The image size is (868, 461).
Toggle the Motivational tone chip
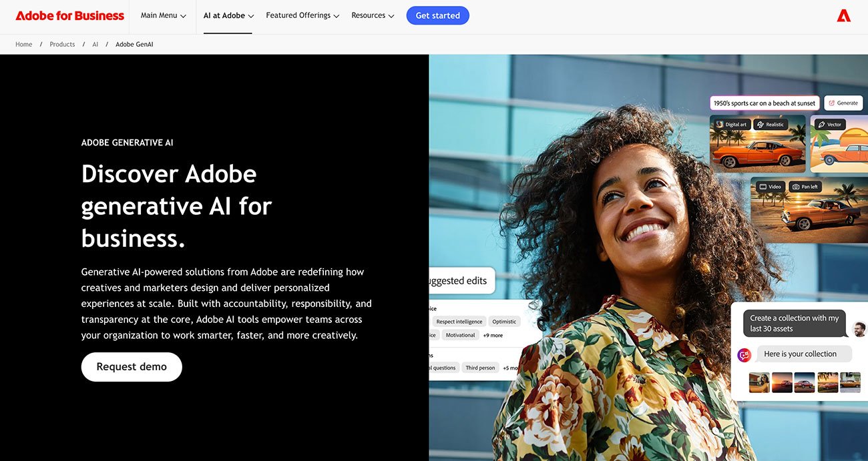coord(460,336)
